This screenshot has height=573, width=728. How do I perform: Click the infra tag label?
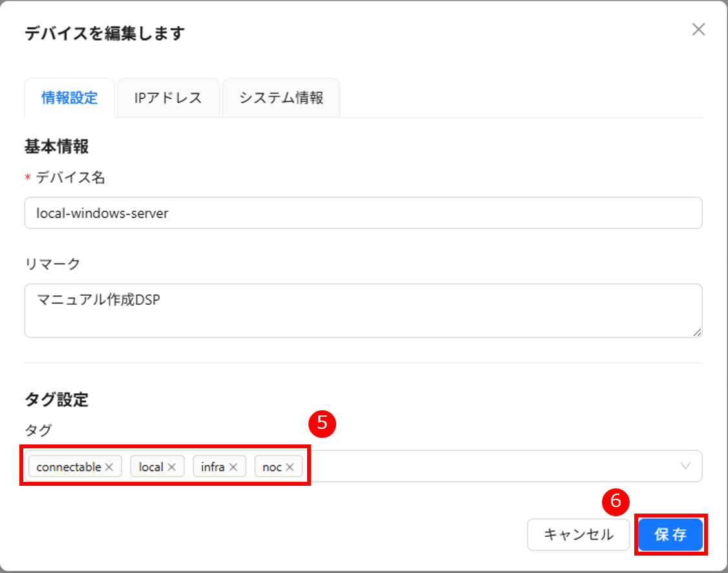[213, 467]
